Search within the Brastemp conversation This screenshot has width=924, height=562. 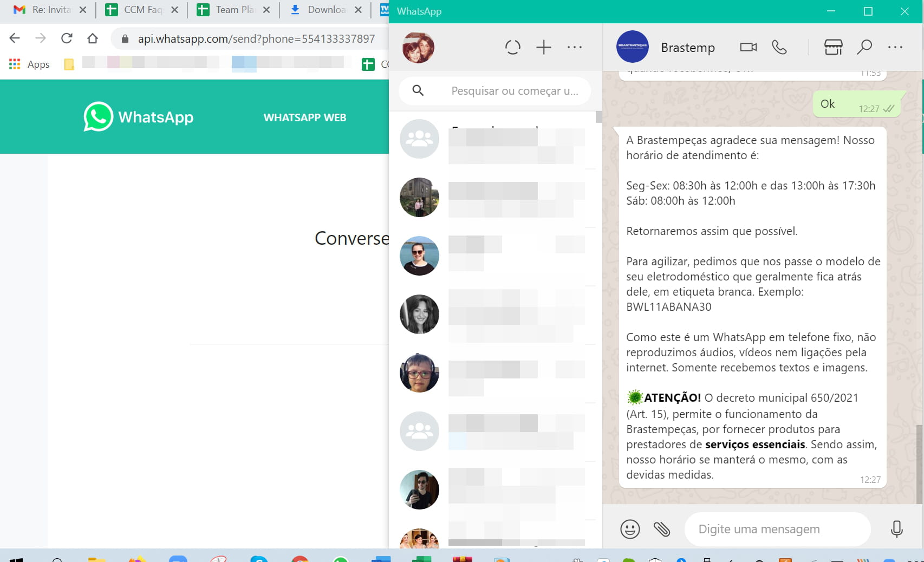(x=864, y=48)
